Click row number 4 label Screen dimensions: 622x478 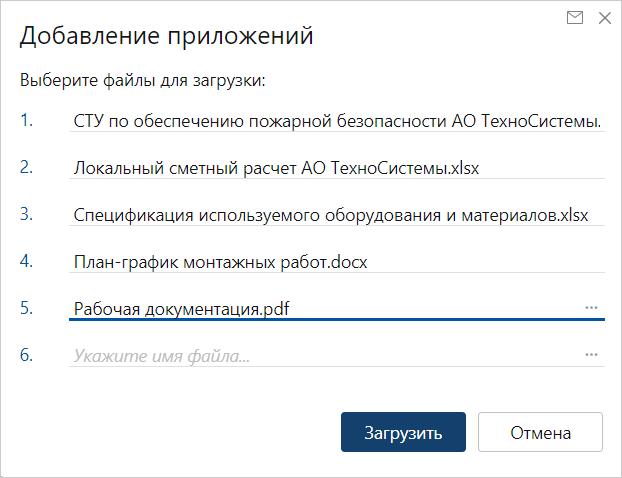pyautogui.click(x=27, y=261)
